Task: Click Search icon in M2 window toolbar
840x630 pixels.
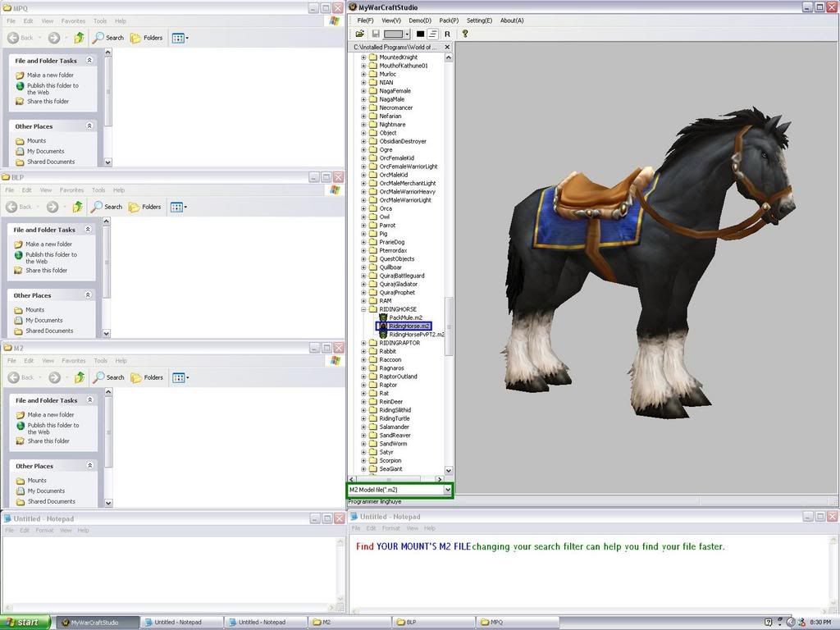Action: click(x=98, y=377)
